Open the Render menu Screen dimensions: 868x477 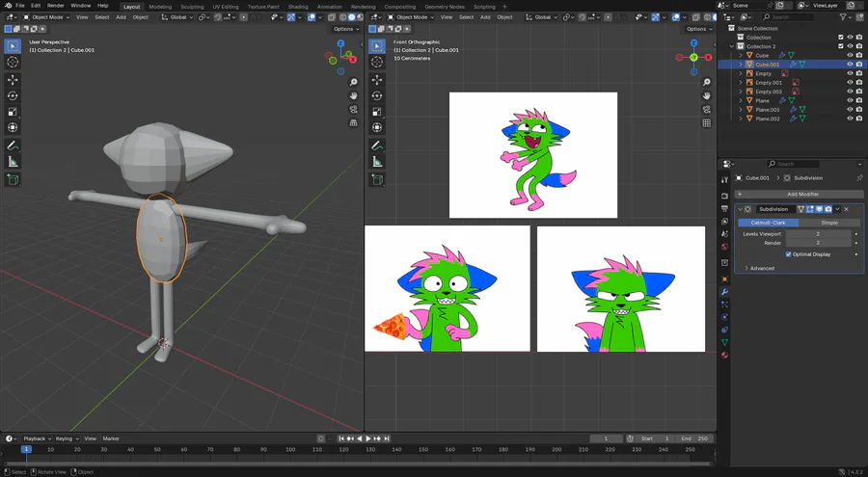tap(55, 6)
